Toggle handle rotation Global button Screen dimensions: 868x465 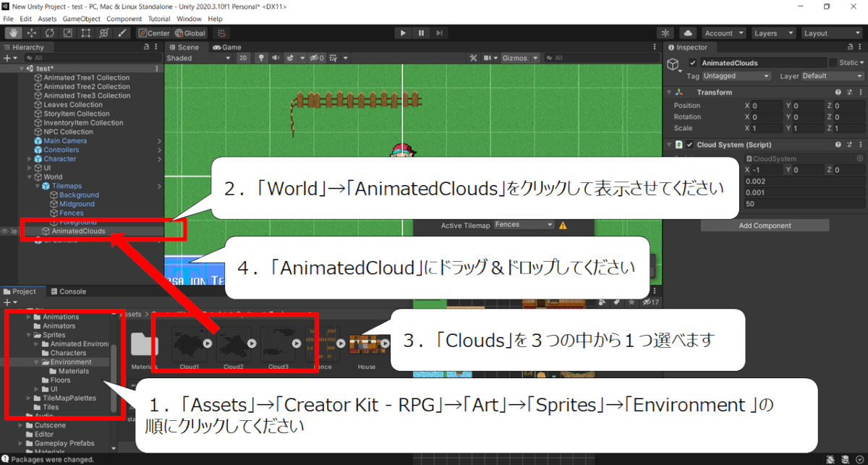click(x=190, y=33)
